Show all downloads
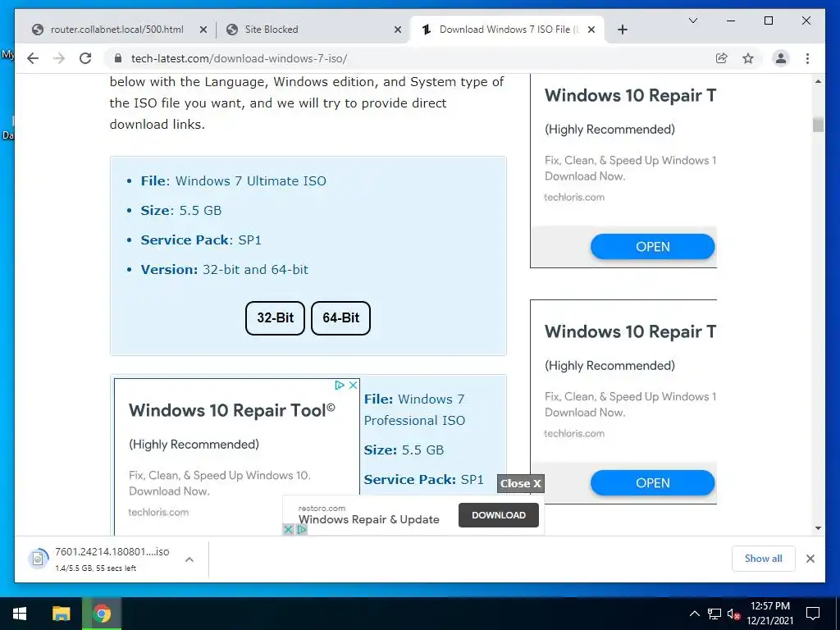Image resolution: width=840 pixels, height=630 pixels. (764, 559)
